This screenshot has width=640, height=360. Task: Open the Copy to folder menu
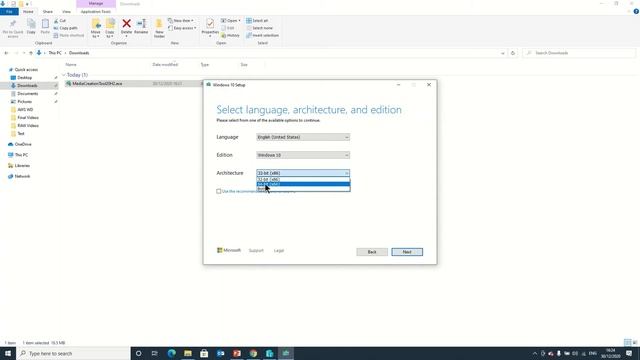[x=110, y=28]
